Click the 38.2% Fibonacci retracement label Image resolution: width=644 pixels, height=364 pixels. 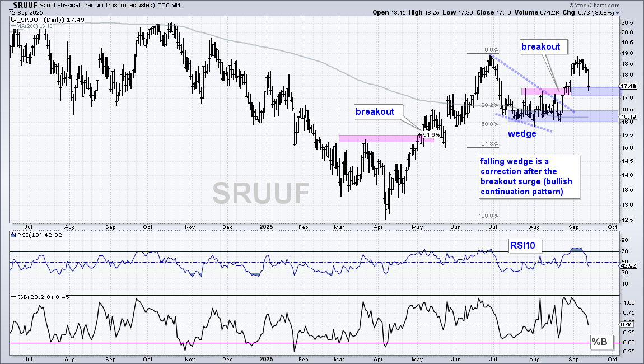coord(489,105)
